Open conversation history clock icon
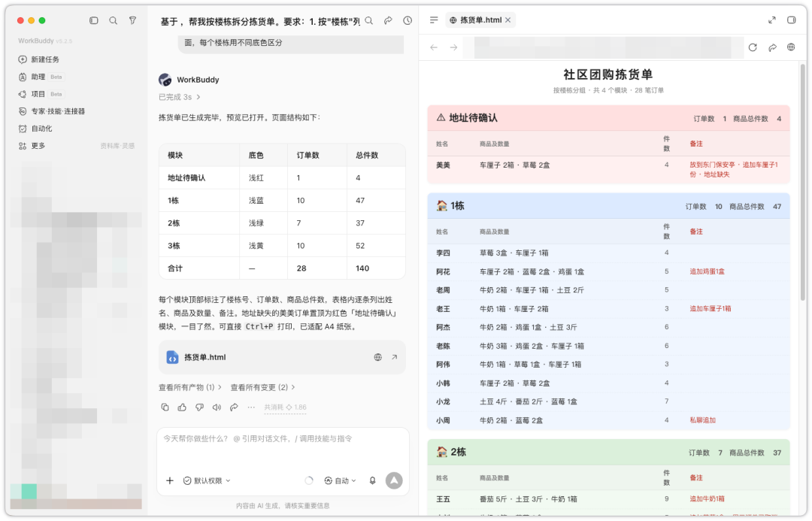The image size is (812, 521). pos(408,21)
